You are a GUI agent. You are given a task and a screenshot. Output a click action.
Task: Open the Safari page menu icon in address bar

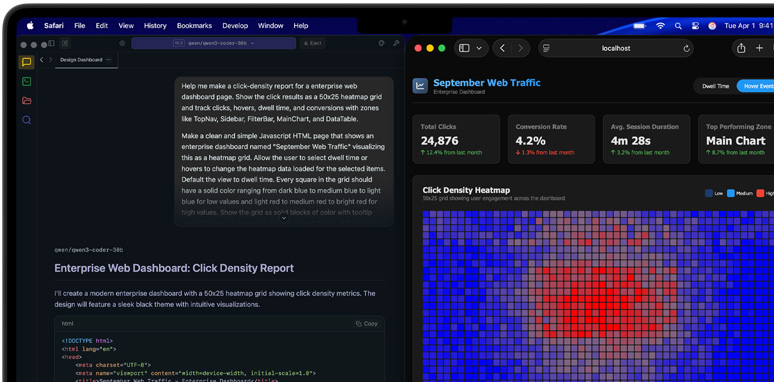546,48
